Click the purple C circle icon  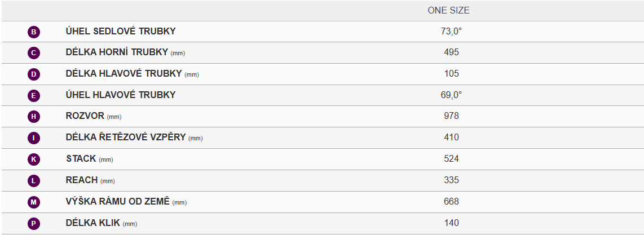pos(34,54)
